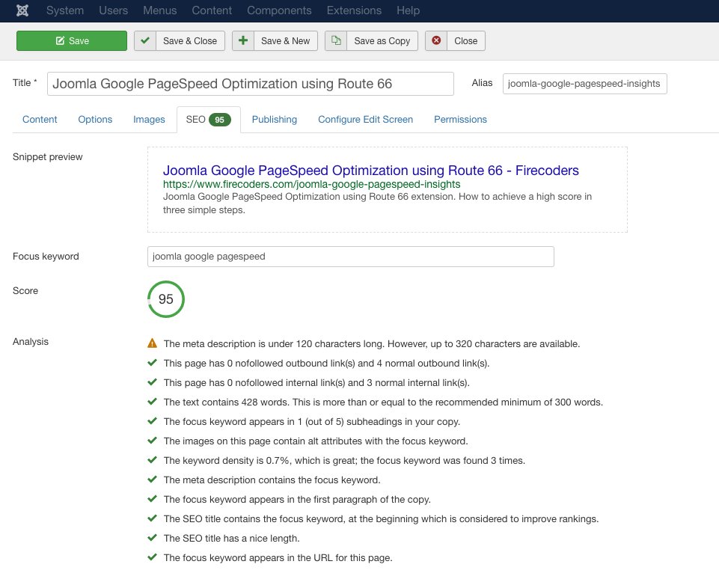Image resolution: width=719 pixels, height=588 pixels.
Task: Click the checkmark beside nofollowed internal links
Action: point(152,382)
